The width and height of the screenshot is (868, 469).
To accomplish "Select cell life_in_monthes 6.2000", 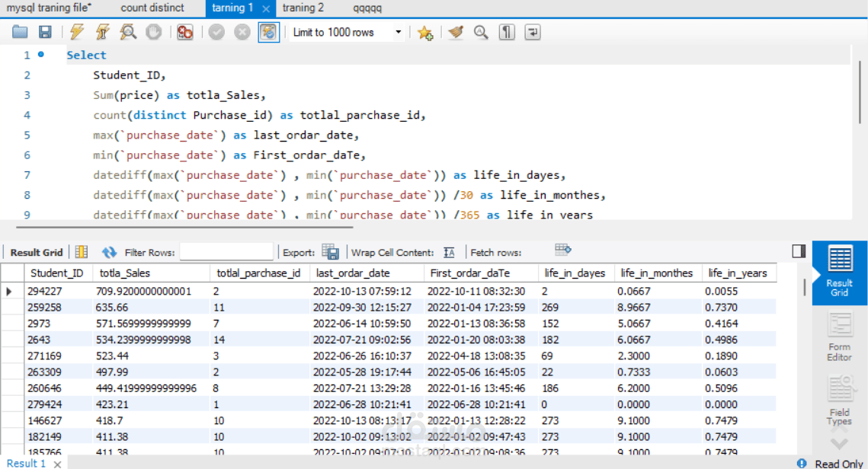I will pyautogui.click(x=658, y=388).
